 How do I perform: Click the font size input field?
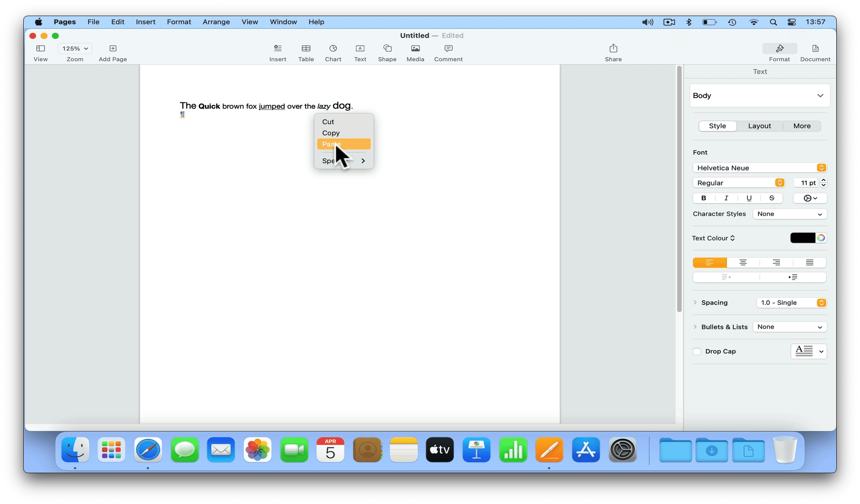coord(806,183)
